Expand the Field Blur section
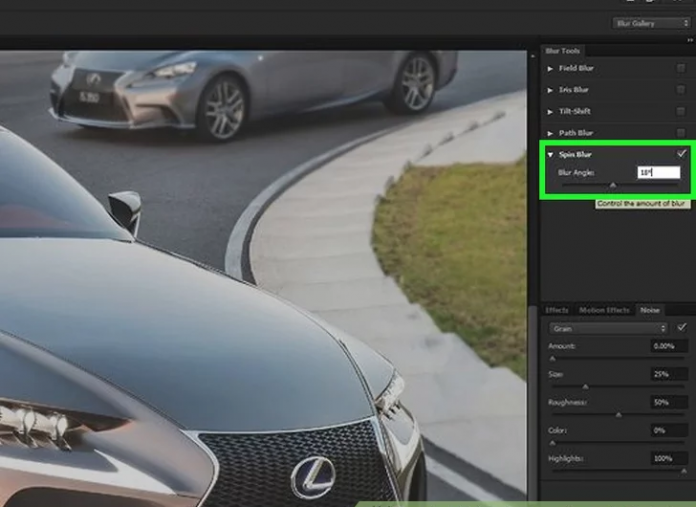Screen dimensions: 696x507 pos(550,69)
